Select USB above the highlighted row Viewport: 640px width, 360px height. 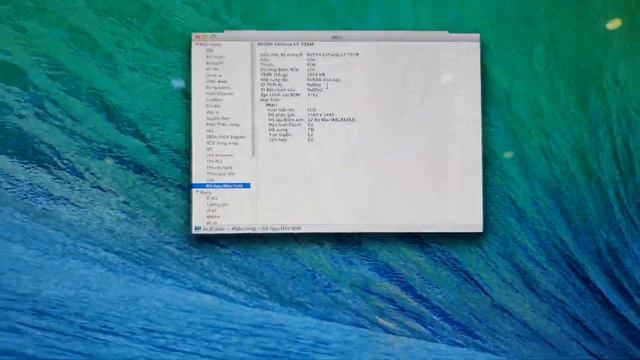(x=210, y=180)
